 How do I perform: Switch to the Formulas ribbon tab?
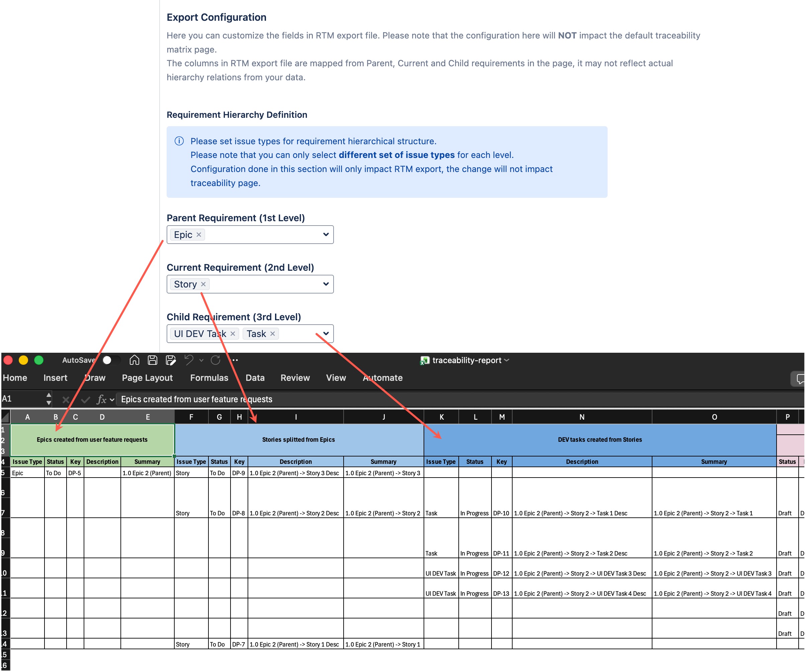coord(209,378)
